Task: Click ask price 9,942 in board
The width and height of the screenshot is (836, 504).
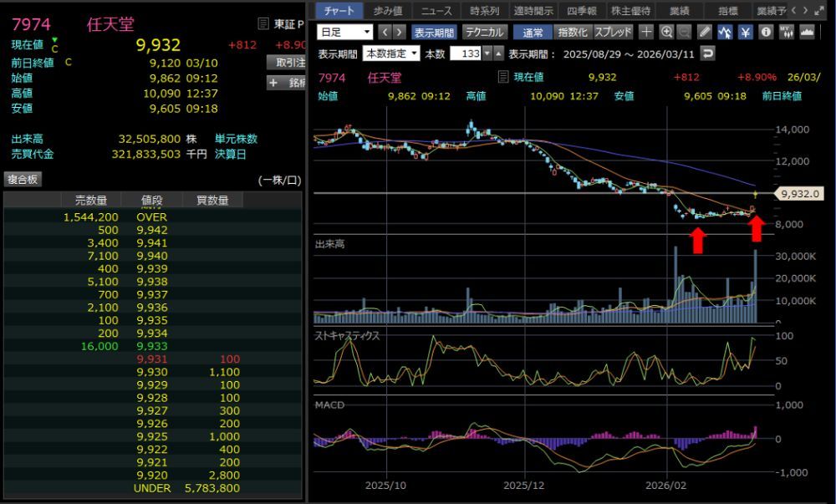Action: coord(152,230)
